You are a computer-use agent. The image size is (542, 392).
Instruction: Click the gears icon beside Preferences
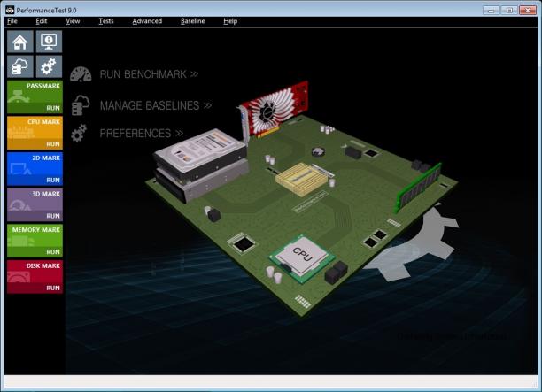coord(79,134)
